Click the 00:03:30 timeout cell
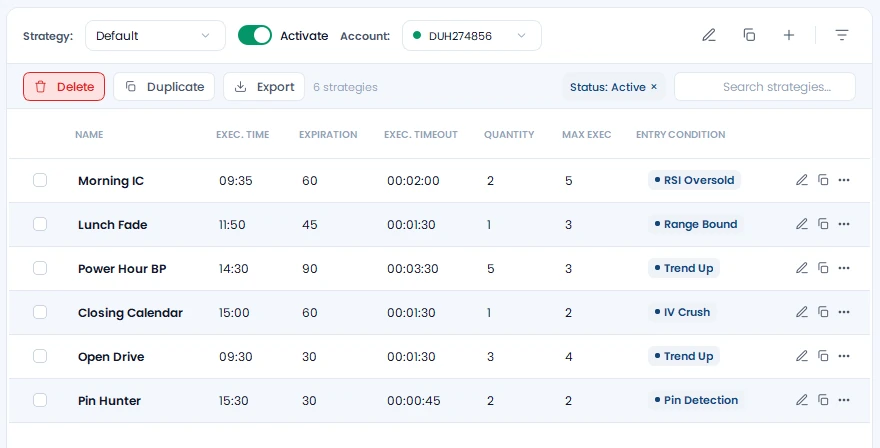The image size is (880, 448). [x=412, y=268]
